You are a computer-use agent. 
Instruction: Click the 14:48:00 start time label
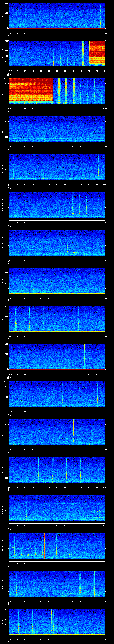tap(9, 109)
